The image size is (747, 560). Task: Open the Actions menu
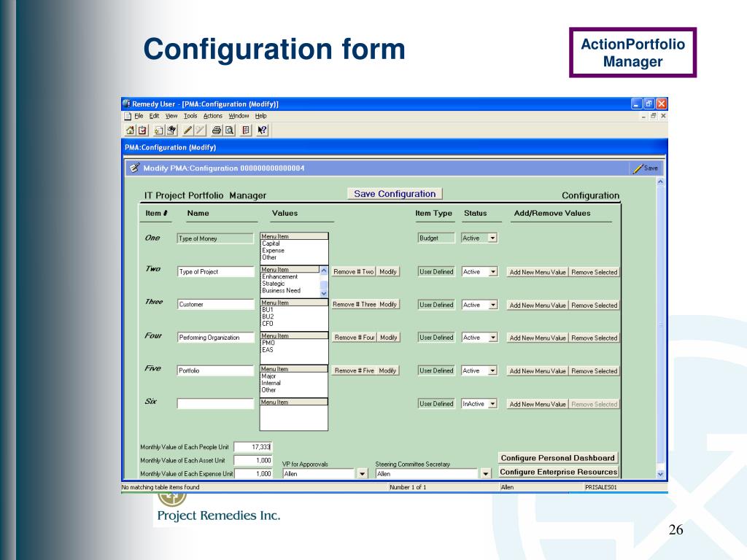pos(213,116)
